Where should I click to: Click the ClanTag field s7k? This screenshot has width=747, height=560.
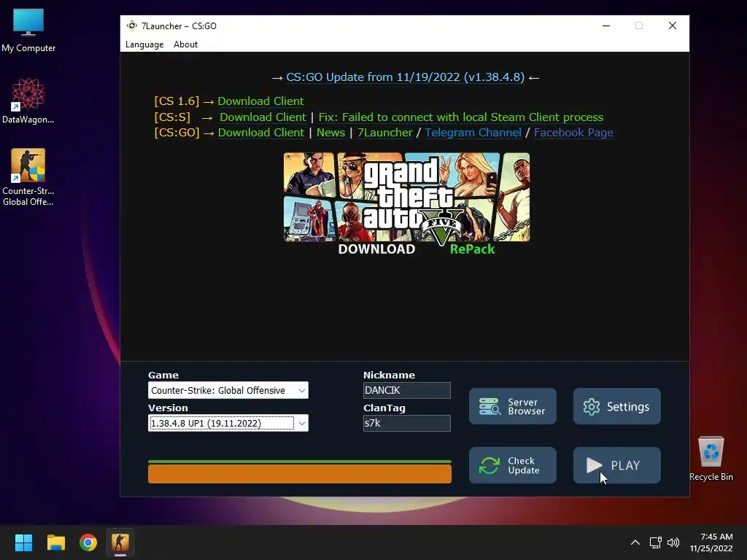407,423
